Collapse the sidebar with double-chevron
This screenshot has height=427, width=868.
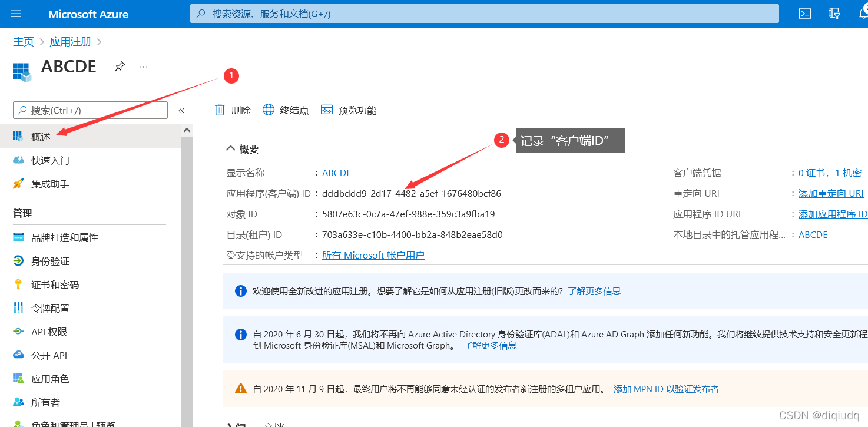(181, 110)
